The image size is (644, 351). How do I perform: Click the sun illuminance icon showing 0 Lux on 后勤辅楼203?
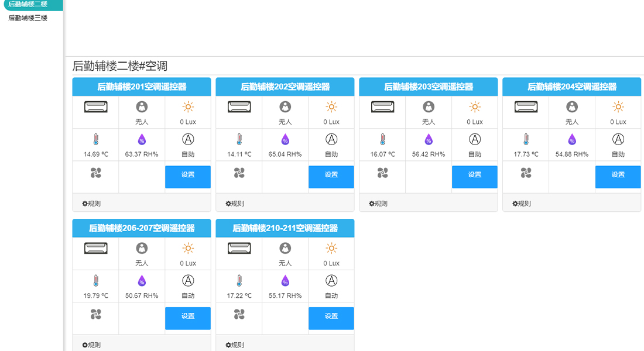point(475,106)
